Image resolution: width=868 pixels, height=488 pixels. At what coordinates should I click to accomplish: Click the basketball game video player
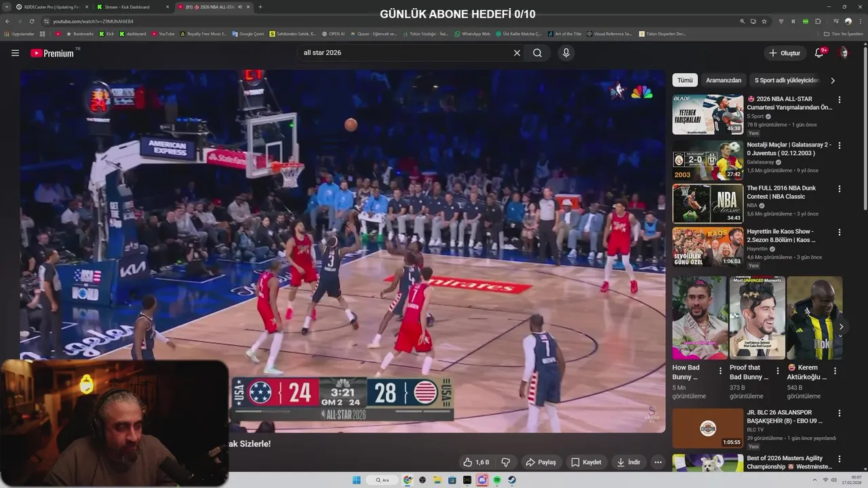pyautogui.click(x=342, y=251)
